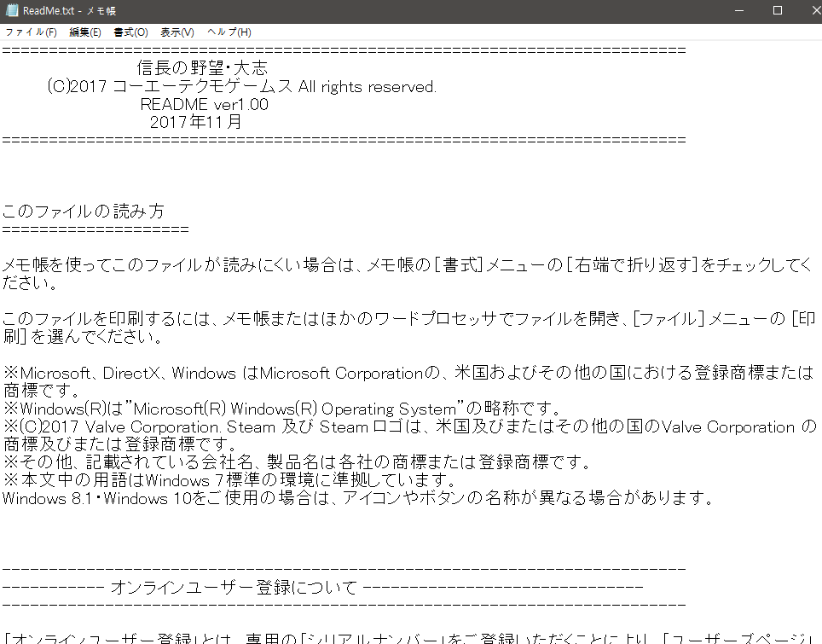Open the 表示(V) menu
The height and width of the screenshot is (644, 822).
click(177, 32)
